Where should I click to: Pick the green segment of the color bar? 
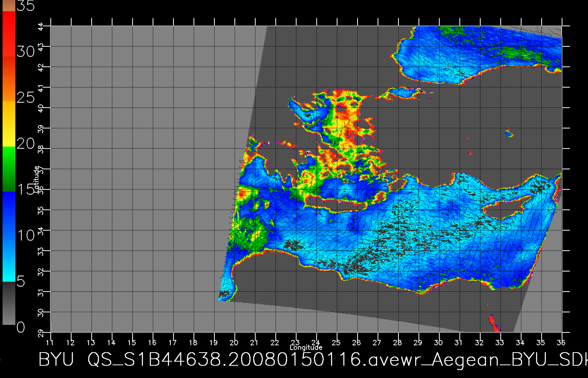(x=9, y=169)
